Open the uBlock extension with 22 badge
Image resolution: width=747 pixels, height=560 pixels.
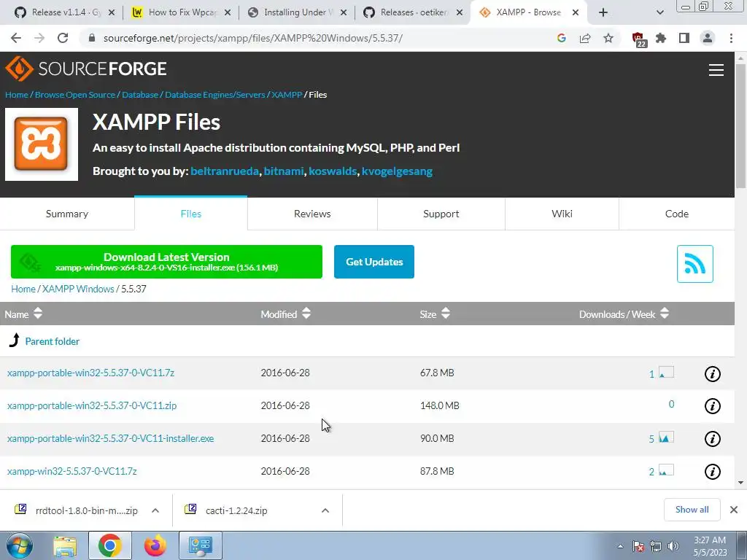pyautogui.click(x=638, y=39)
